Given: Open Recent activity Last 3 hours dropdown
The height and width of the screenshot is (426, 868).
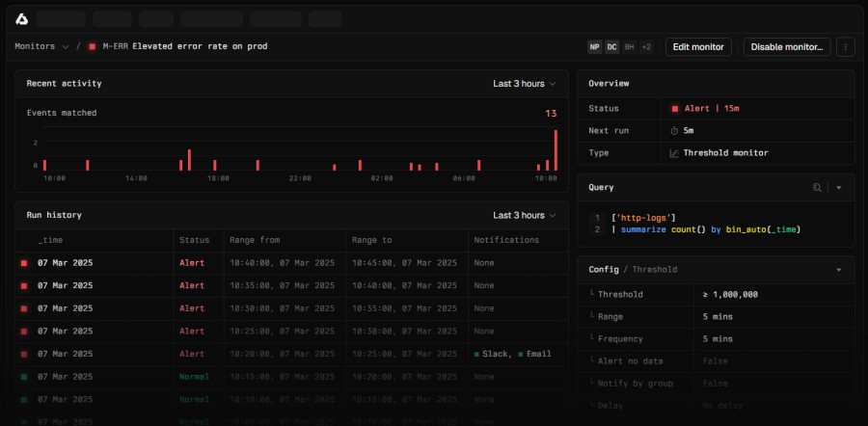Looking at the screenshot, I should pyautogui.click(x=525, y=84).
